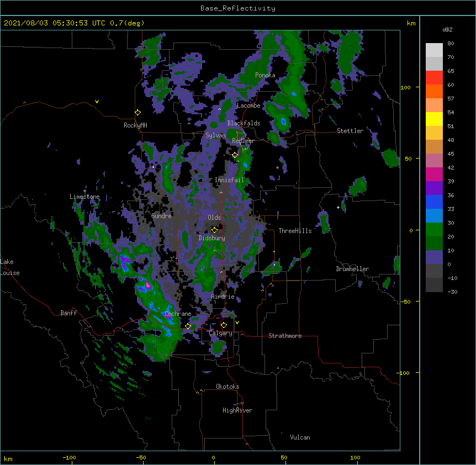Pick the red 60-65 dBZ legend swatch
This screenshot has height=465, width=476.
tap(434, 78)
